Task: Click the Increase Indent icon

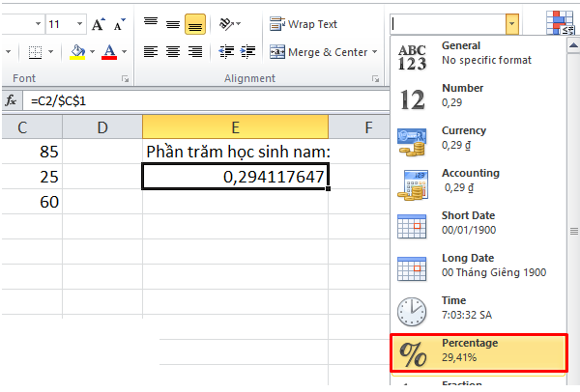Action: (x=247, y=52)
